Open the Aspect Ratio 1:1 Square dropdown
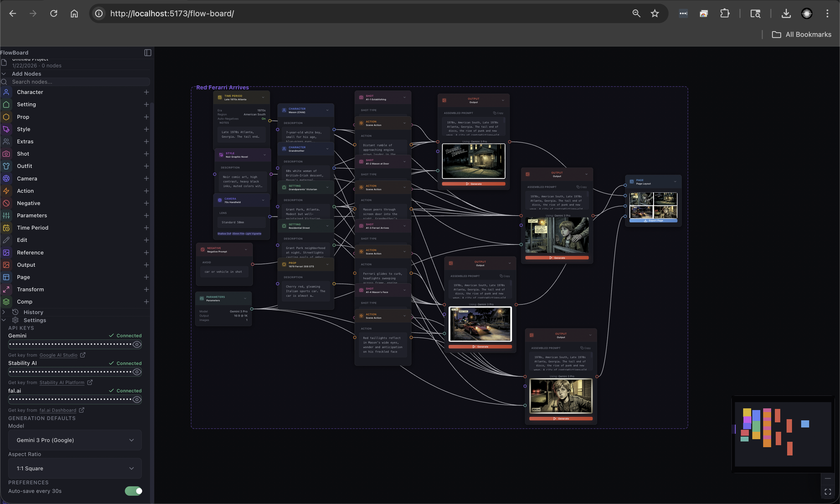 tap(75, 468)
